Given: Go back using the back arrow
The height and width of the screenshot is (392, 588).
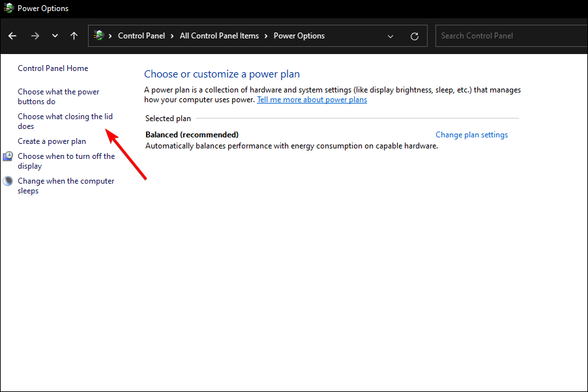Looking at the screenshot, I should click(x=12, y=36).
